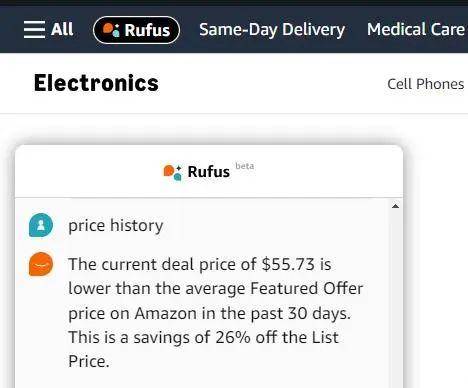Screen dimensions: 468x388
Task: Select the Cell Phones subcategory tab
Action: coord(426,84)
